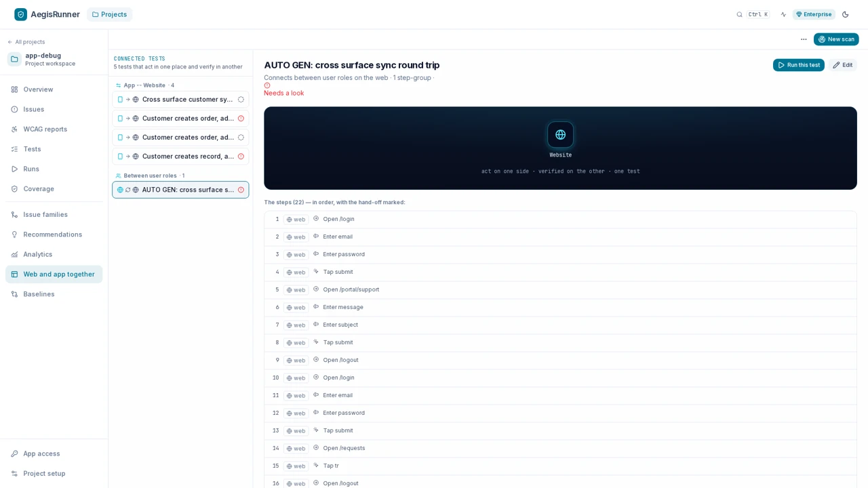
Task: Open Project setup
Action: click(54, 473)
